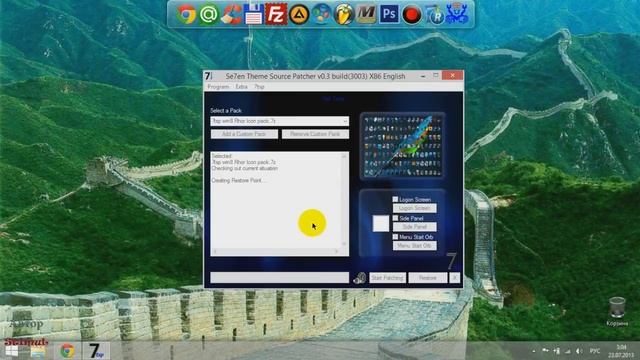The image size is (640, 360).
Task: Click the 'Creating Restore Point' log line
Action: pos(239,180)
